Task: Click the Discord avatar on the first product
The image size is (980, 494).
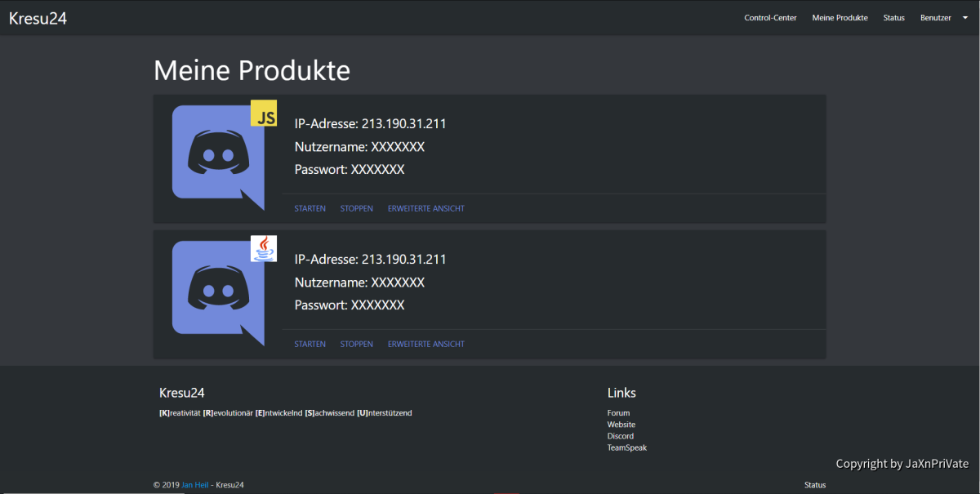Action: [216, 155]
